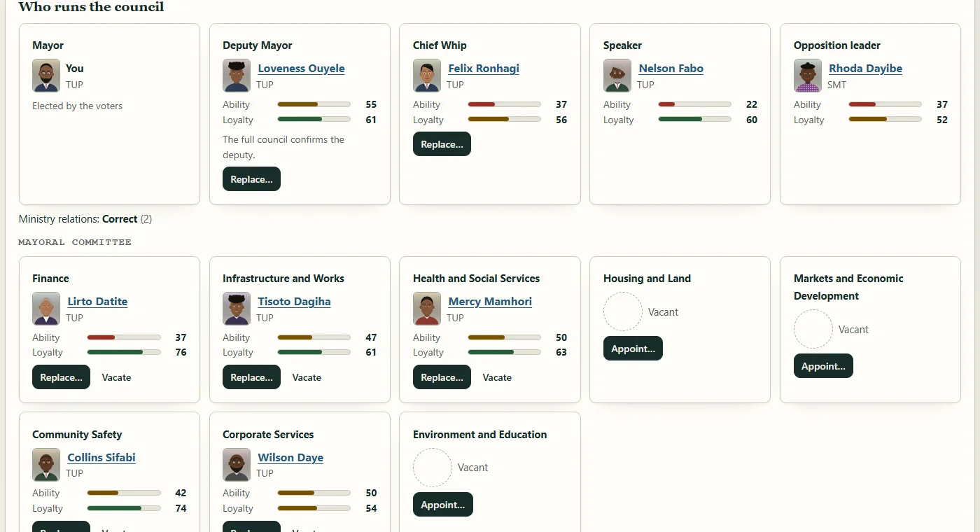Click the 'Opposition leader' card title
The width and height of the screenshot is (980, 532).
coord(837,45)
